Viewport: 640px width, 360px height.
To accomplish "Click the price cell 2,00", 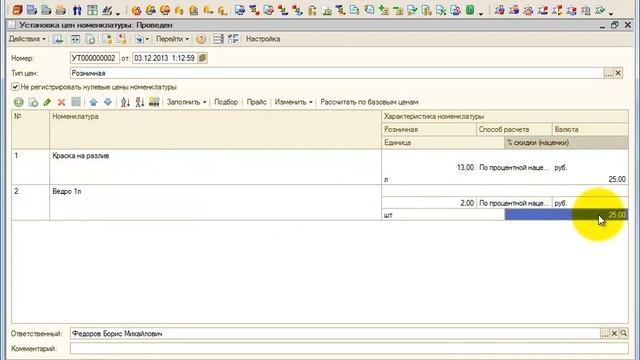I will 429,203.
